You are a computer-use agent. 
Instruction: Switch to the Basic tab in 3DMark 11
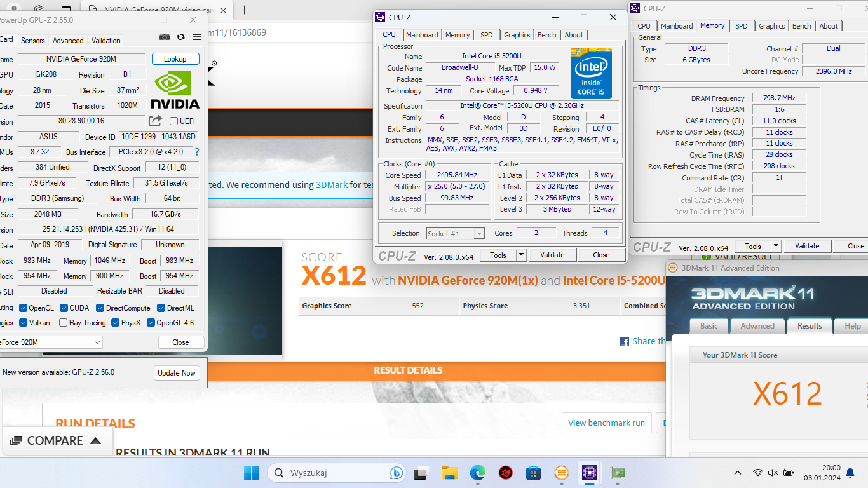click(x=709, y=326)
